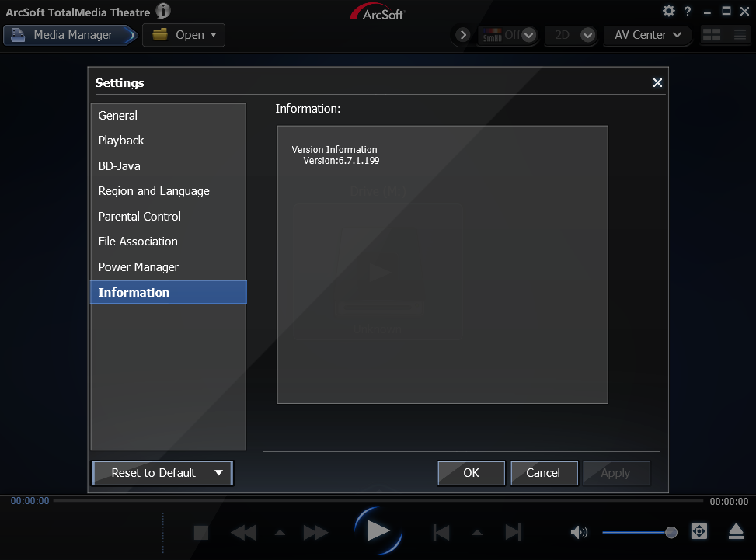Click the Cancel button
Image resolution: width=756 pixels, height=560 pixels.
pyautogui.click(x=544, y=473)
